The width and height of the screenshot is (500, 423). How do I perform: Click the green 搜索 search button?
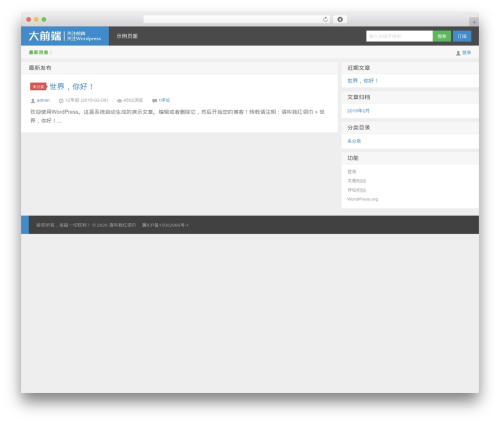pos(442,36)
